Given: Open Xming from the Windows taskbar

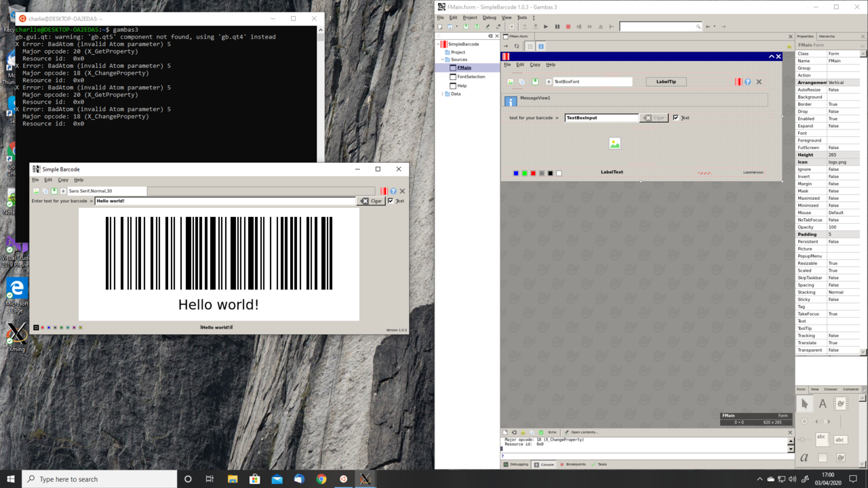Looking at the screenshot, I should pyautogui.click(x=365, y=479).
